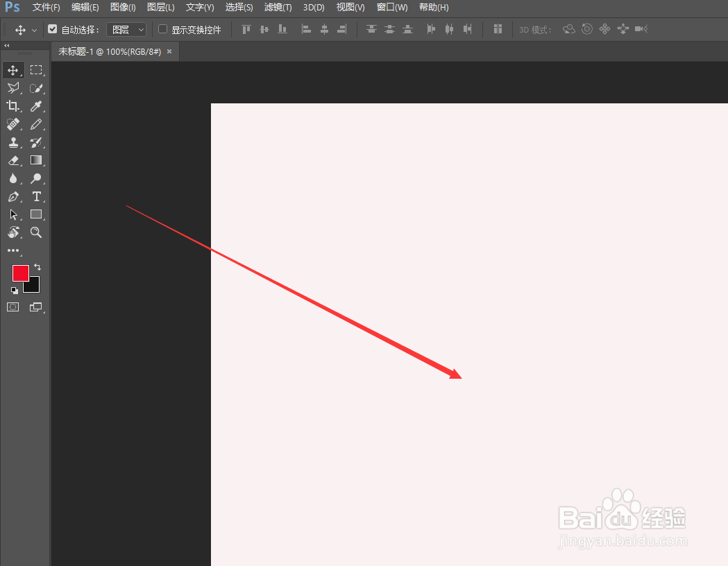Select the Eyedropper tool
This screenshot has width=728, height=566.
click(36, 106)
